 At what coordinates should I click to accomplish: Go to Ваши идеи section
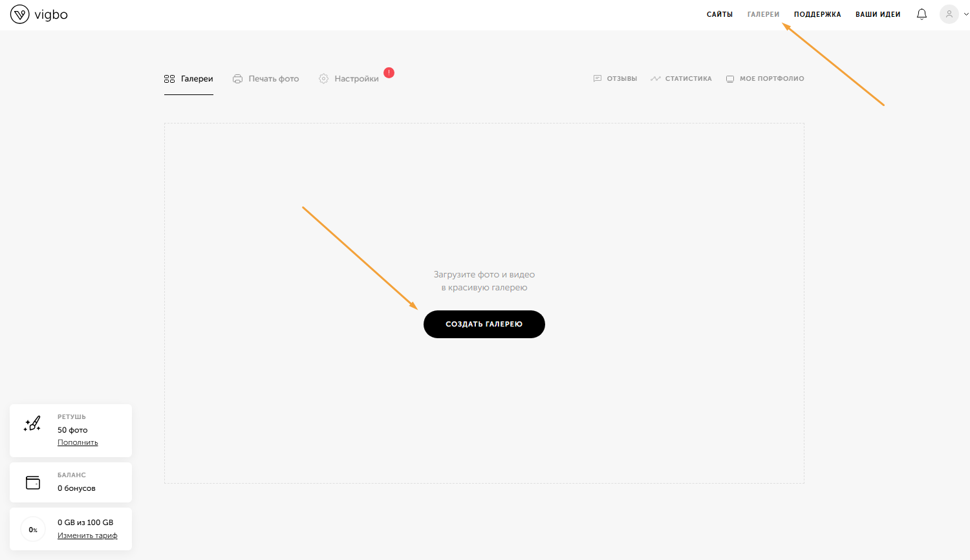[878, 14]
